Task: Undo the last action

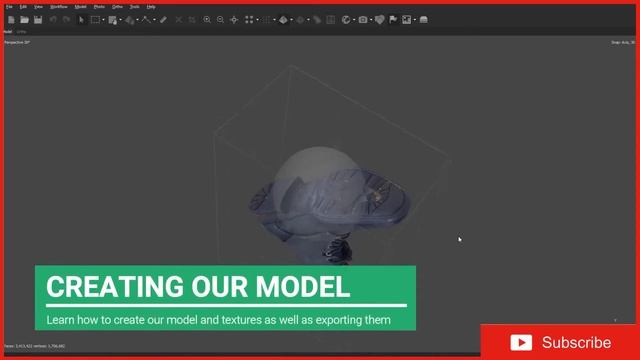Action: (x=53, y=20)
